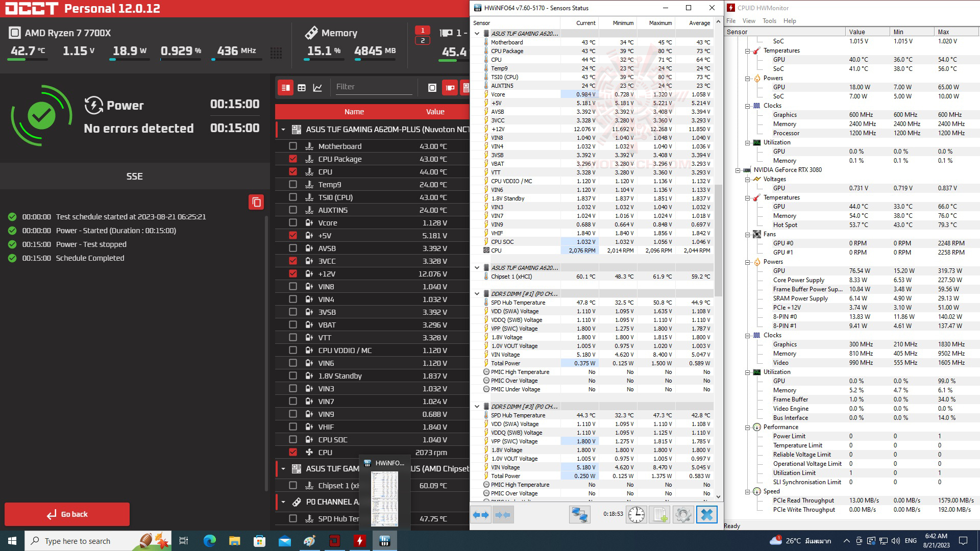Viewport: 980px width, 551px height.
Task: Switch OCCT monitoring to graph view
Action: point(317,88)
